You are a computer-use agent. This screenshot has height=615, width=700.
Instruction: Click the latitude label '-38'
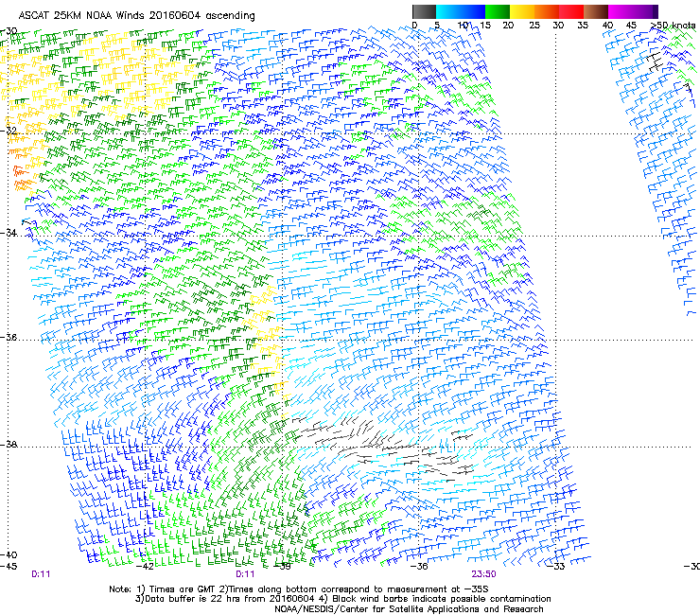click(9, 445)
